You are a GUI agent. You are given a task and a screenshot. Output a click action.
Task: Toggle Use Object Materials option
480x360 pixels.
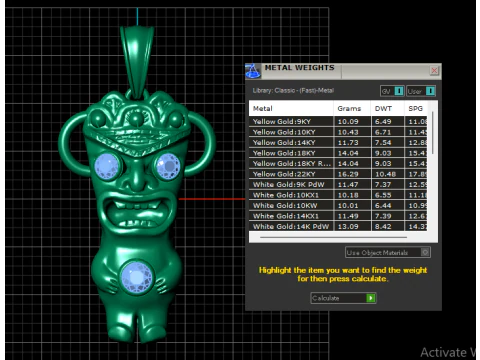point(388,252)
